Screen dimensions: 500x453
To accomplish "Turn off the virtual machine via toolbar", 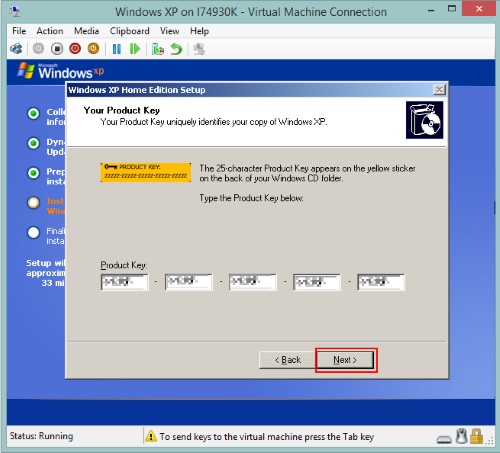I will pyautogui.click(x=57, y=49).
